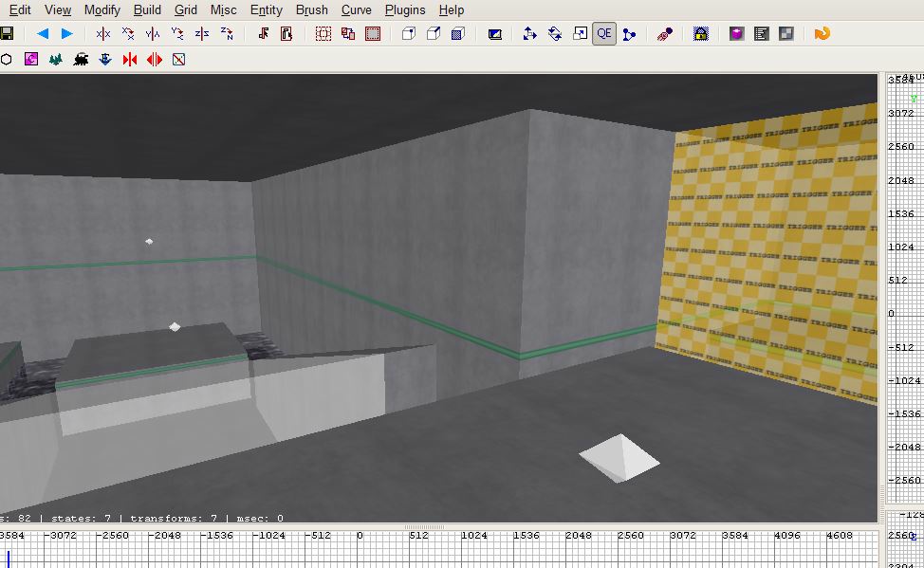Open the Curve menu
924x568 pixels.
[x=357, y=9]
